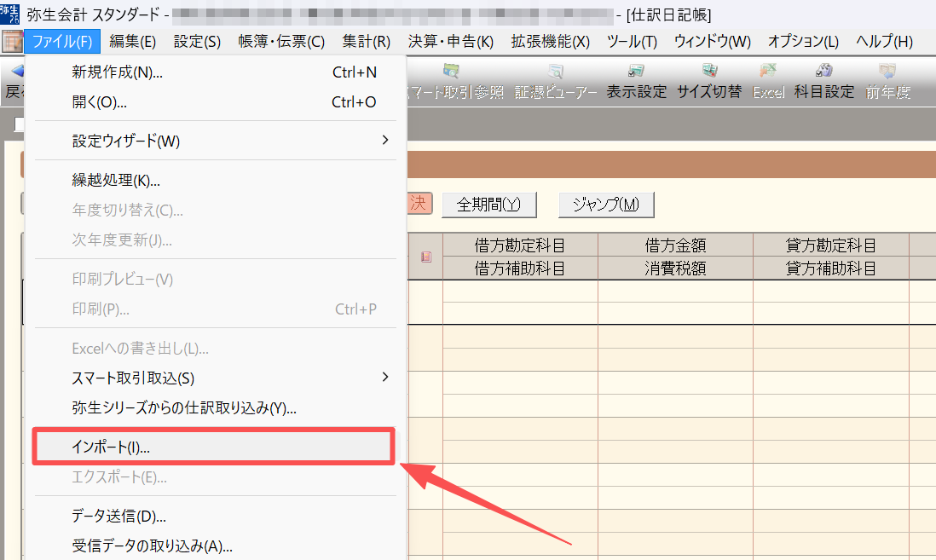
Task: Click the 貸方補助科目 column header
Action: [831, 268]
